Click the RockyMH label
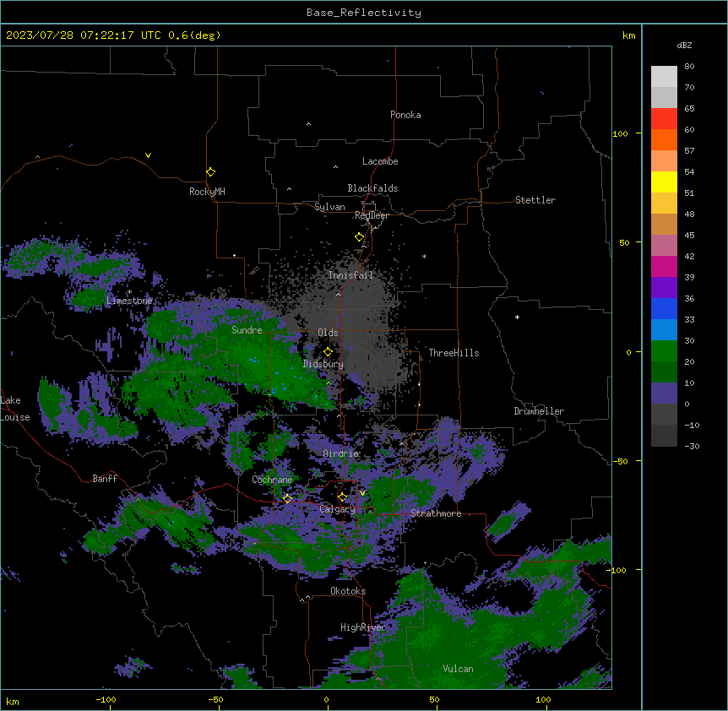The height and width of the screenshot is (711, 728). pyautogui.click(x=207, y=192)
